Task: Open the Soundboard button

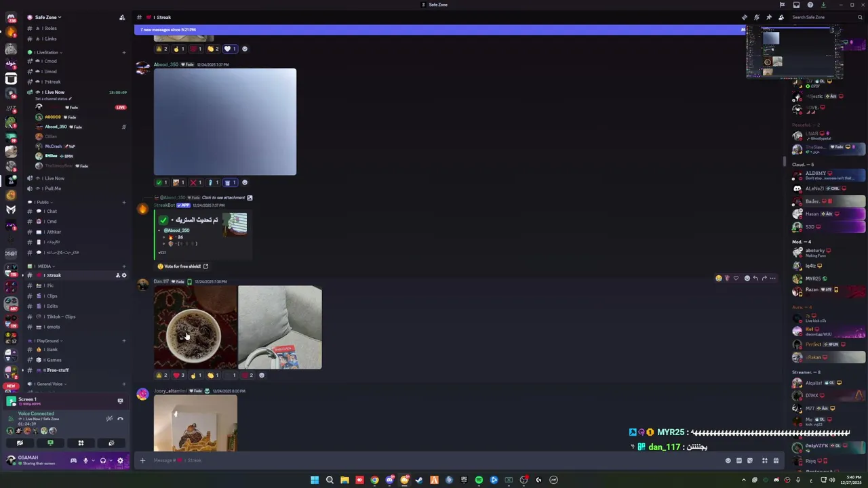Action: click(x=111, y=443)
